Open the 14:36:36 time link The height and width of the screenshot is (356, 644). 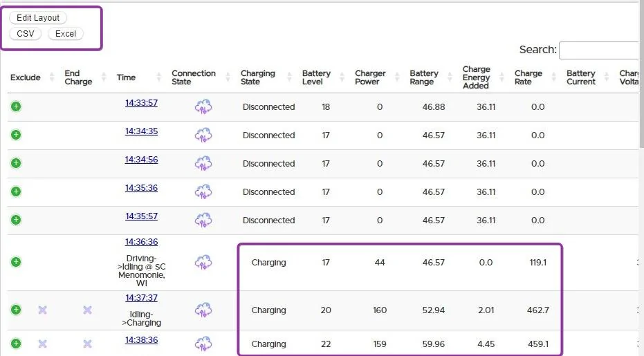pos(141,242)
